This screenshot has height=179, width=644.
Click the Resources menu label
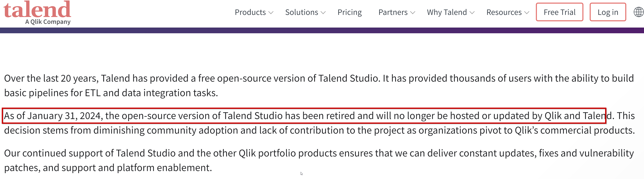(x=504, y=12)
